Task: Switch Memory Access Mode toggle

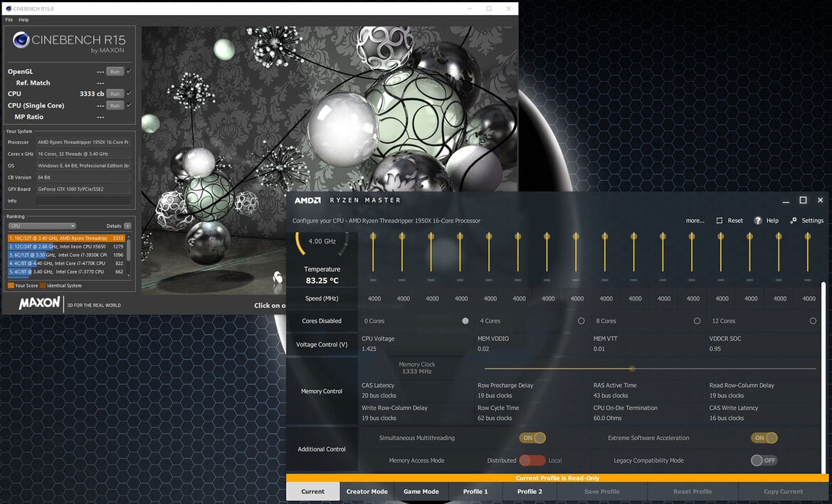Action: pyautogui.click(x=532, y=460)
